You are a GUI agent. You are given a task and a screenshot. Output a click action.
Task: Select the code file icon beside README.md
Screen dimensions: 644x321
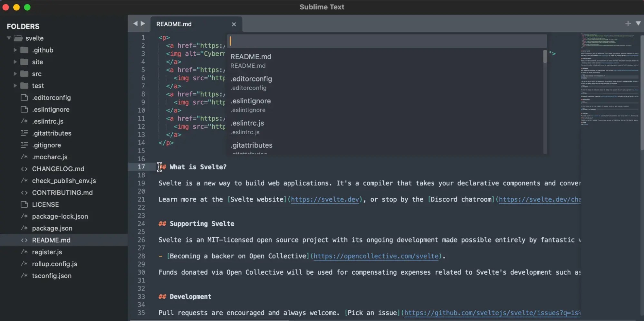[x=24, y=240]
